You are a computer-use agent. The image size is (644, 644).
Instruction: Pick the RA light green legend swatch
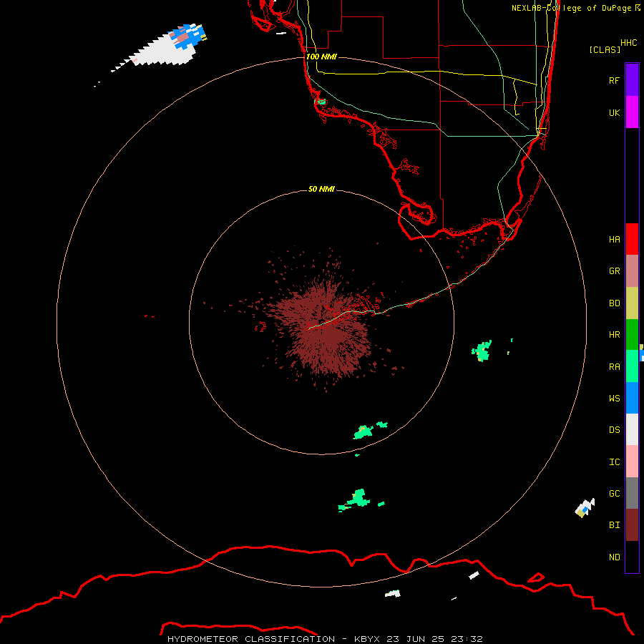632,366
